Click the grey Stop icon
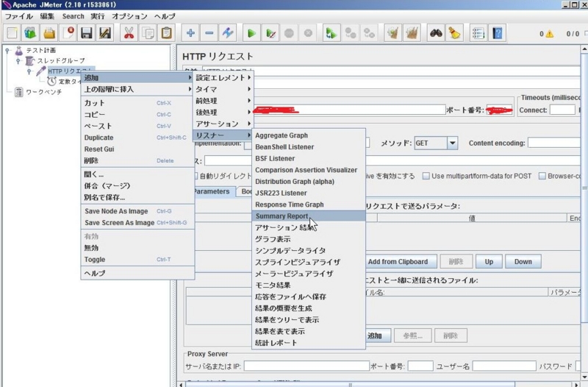 pos(289,33)
